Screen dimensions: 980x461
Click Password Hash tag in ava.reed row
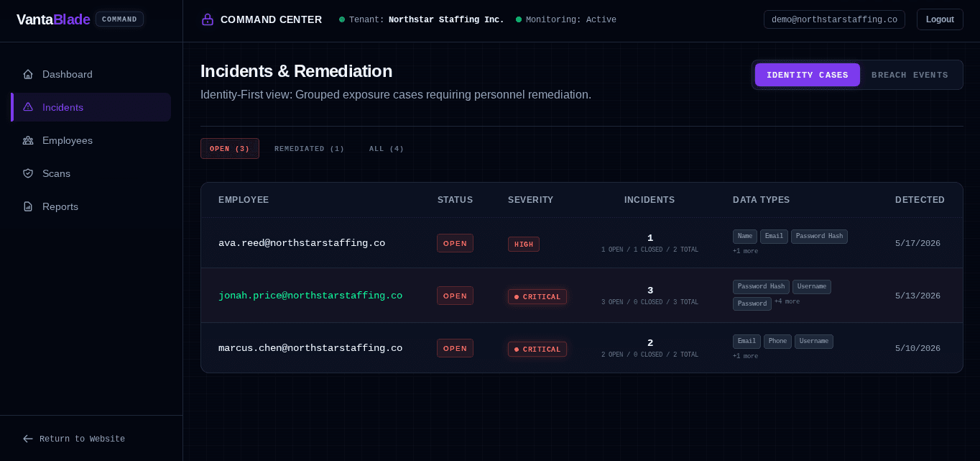coord(819,237)
